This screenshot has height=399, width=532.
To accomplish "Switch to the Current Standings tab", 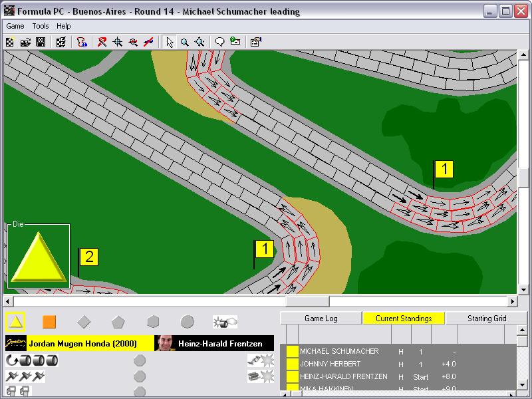I will click(404, 319).
